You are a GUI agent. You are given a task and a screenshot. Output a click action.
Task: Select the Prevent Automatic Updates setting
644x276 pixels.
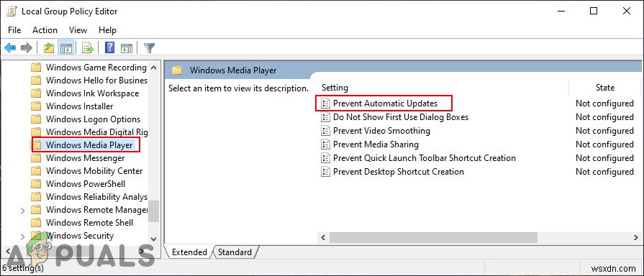click(385, 103)
